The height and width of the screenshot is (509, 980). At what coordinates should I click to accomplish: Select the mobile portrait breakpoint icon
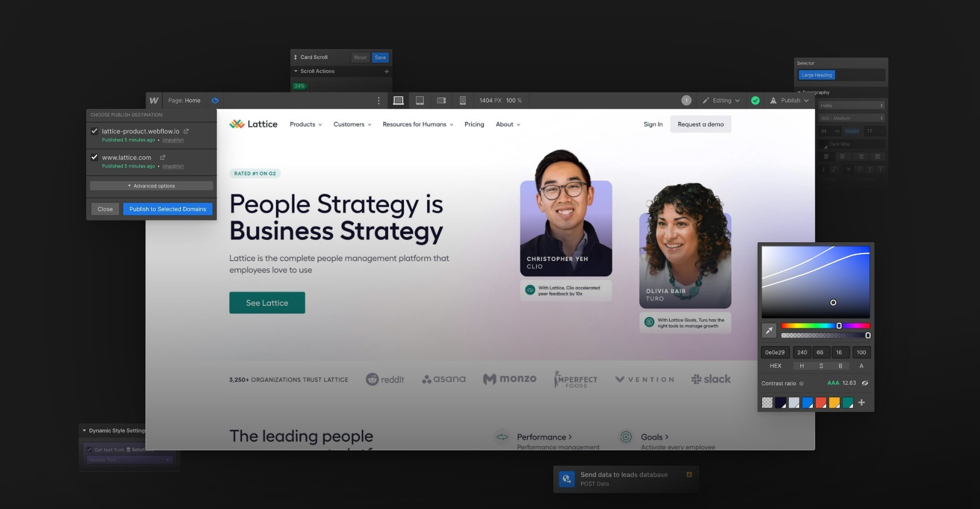[463, 100]
